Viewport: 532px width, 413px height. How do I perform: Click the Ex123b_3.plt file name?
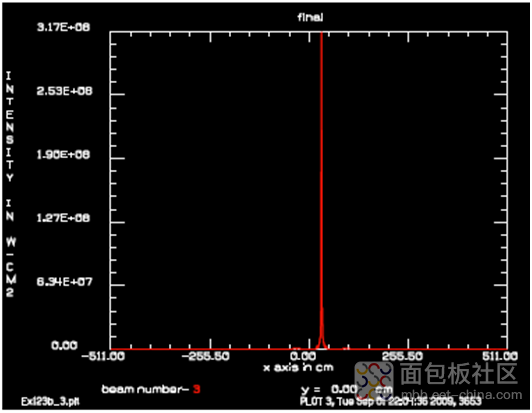[x=50, y=402]
